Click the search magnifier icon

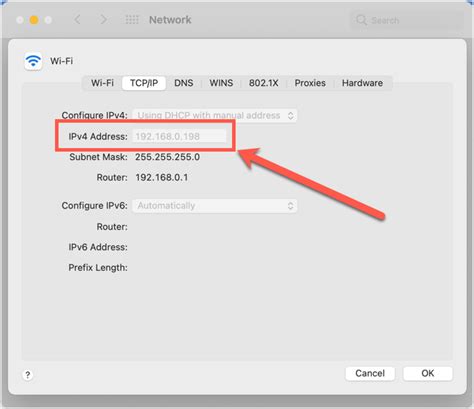[361, 20]
